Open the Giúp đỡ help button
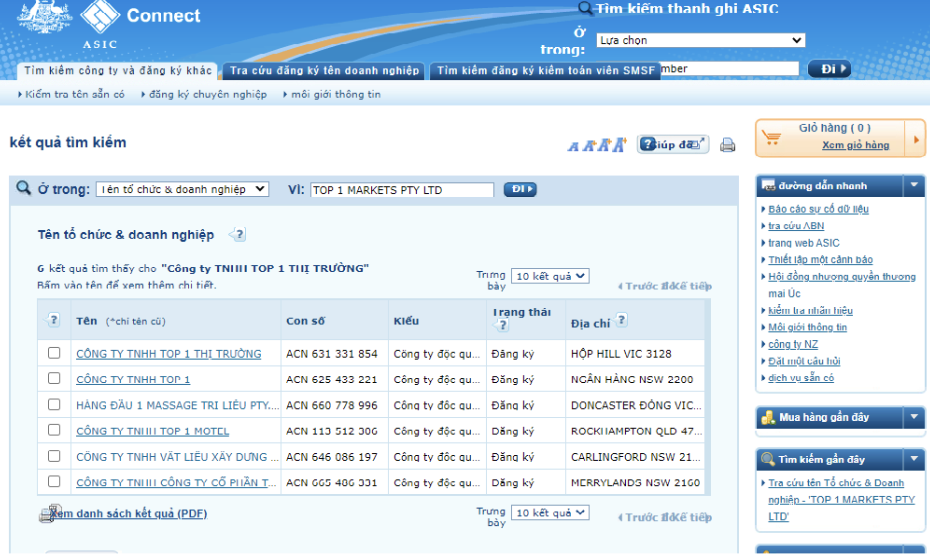The width and height of the screenshot is (930, 554). click(672, 144)
